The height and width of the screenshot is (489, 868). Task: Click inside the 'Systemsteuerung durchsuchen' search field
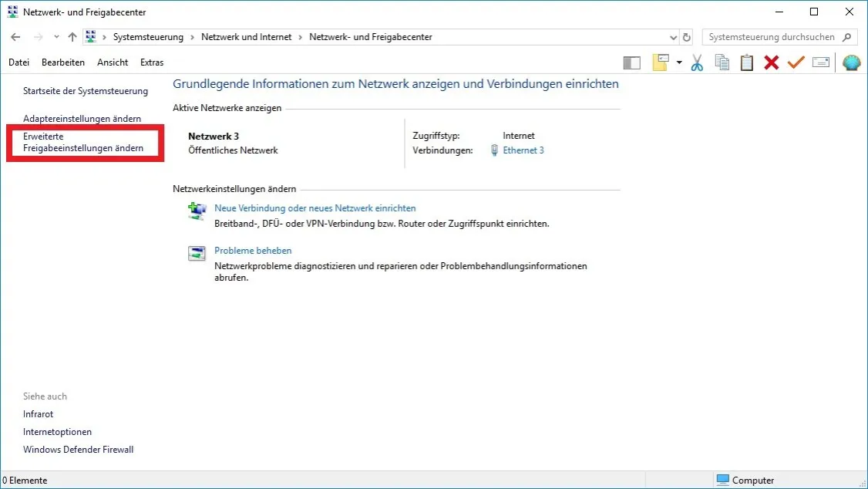(x=771, y=36)
